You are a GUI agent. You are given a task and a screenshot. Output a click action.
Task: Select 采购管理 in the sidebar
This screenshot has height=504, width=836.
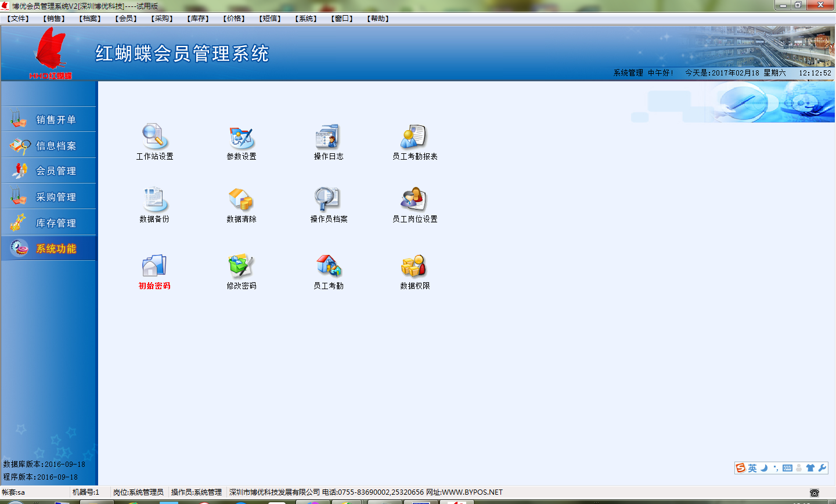click(x=48, y=197)
